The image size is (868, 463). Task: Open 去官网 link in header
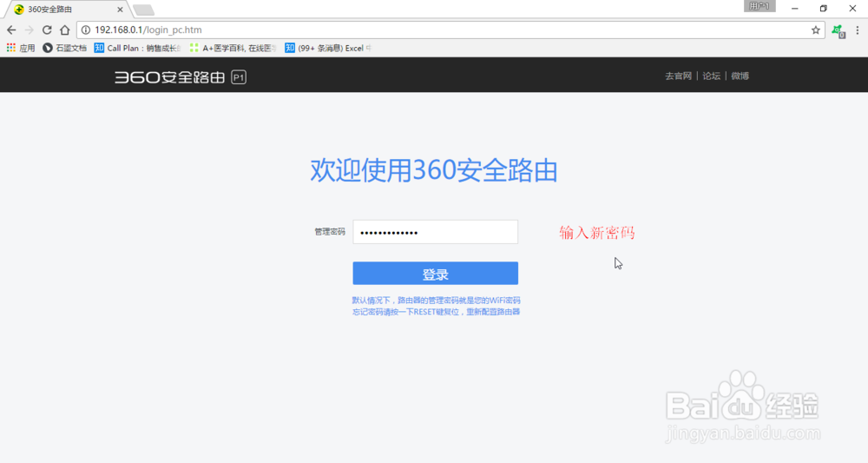coord(678,76)
